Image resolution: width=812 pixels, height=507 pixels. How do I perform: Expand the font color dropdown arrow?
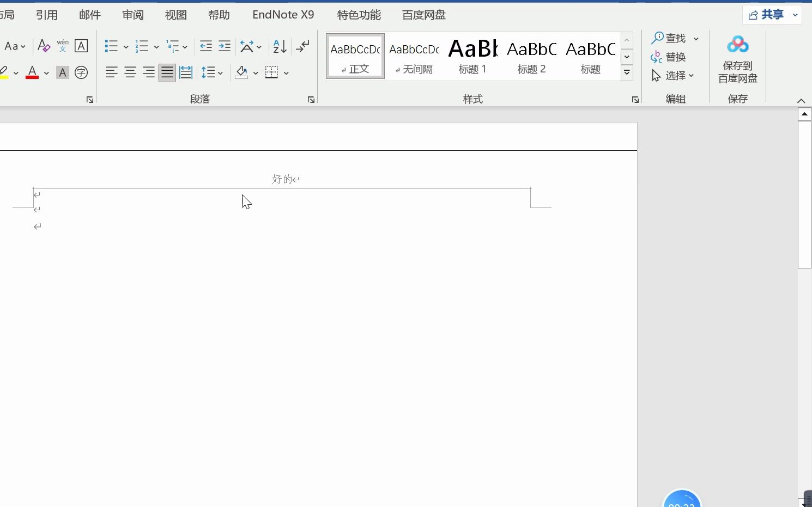click(x=46, y=72)
